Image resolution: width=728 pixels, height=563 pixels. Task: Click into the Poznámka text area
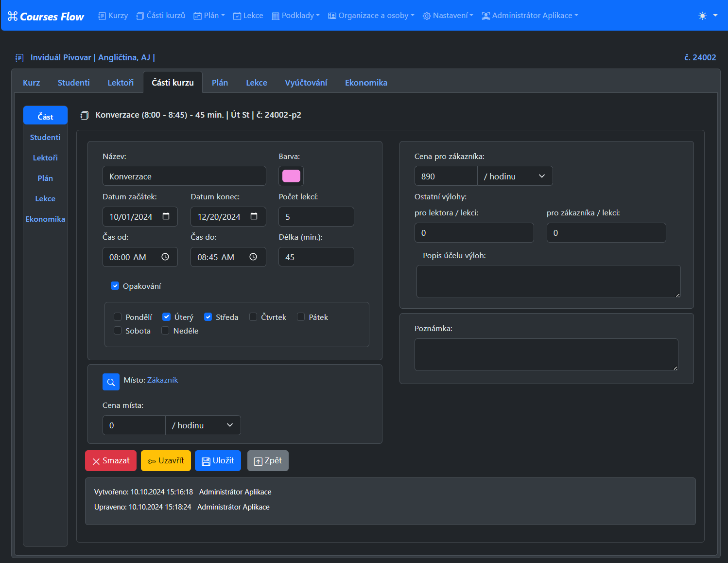tap(546, 354)
